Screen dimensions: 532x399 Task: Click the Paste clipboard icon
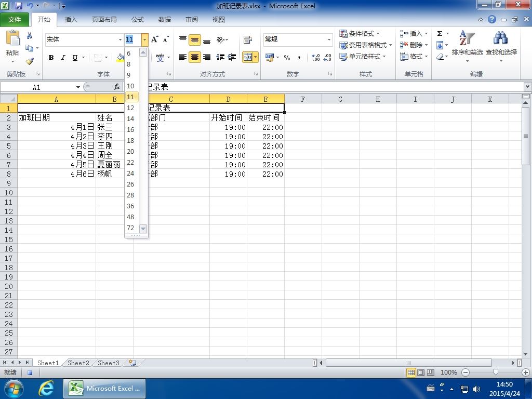pyautogui.click(x=12, y=38)
